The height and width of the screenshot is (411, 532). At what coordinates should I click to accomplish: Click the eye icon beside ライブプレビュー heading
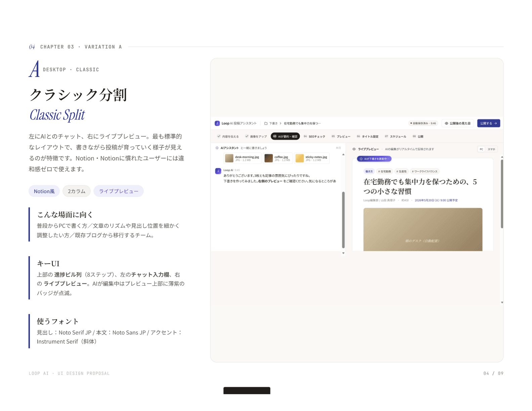tap(354, 149)
